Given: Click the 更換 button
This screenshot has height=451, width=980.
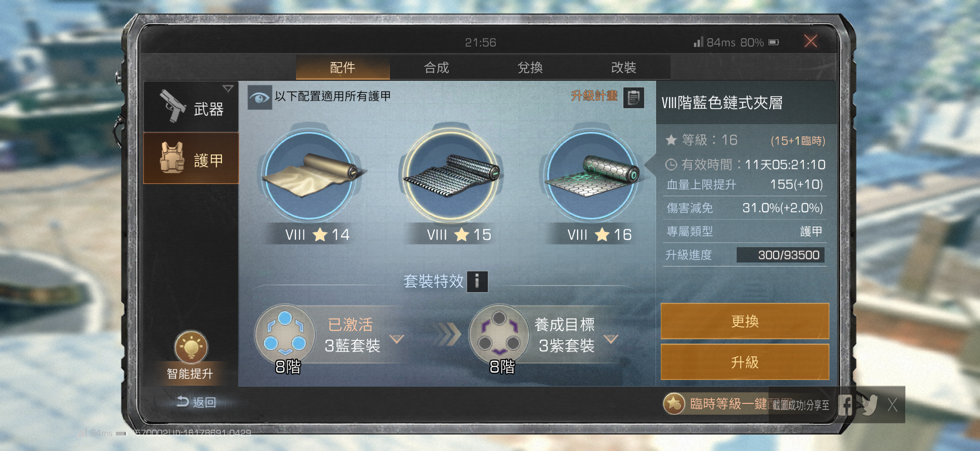Looking at the screenshot, I should tap(745, 321).
